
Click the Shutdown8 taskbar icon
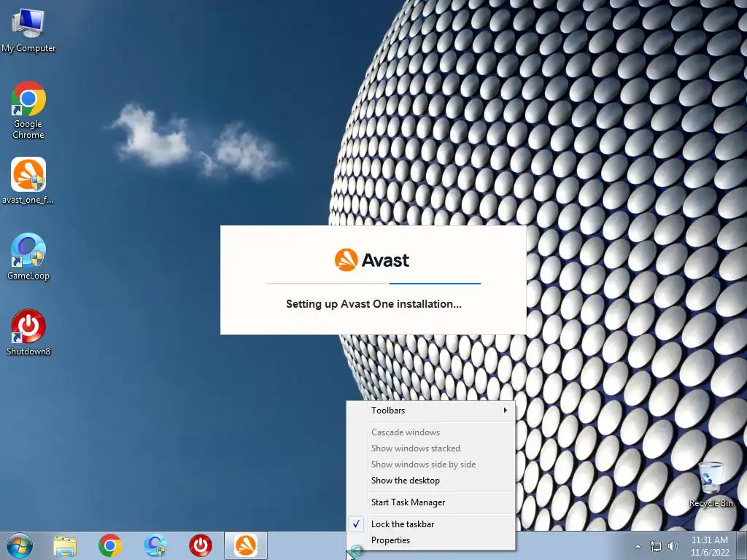(201, 545)
